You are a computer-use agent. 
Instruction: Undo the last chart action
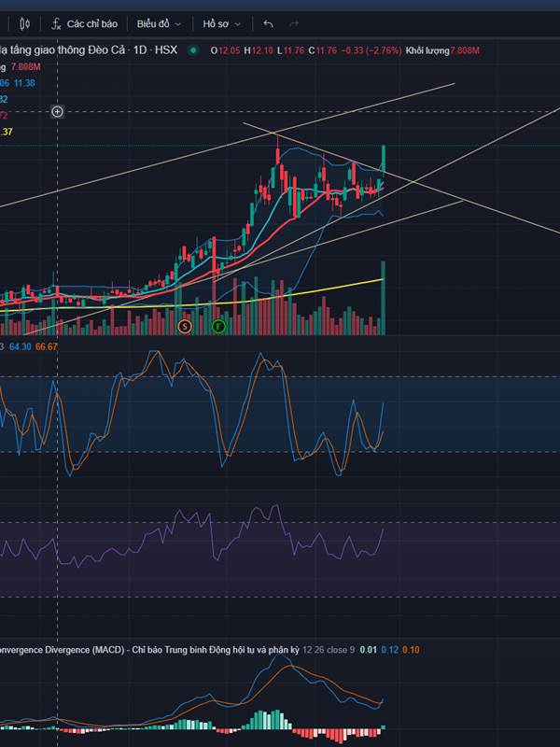(268, 24)
